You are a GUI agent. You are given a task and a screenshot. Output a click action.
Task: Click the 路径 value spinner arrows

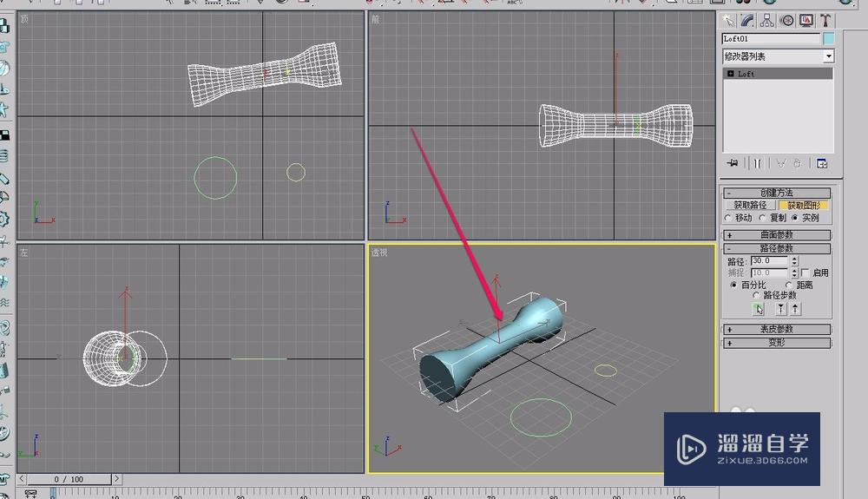(x=795, y=260)
